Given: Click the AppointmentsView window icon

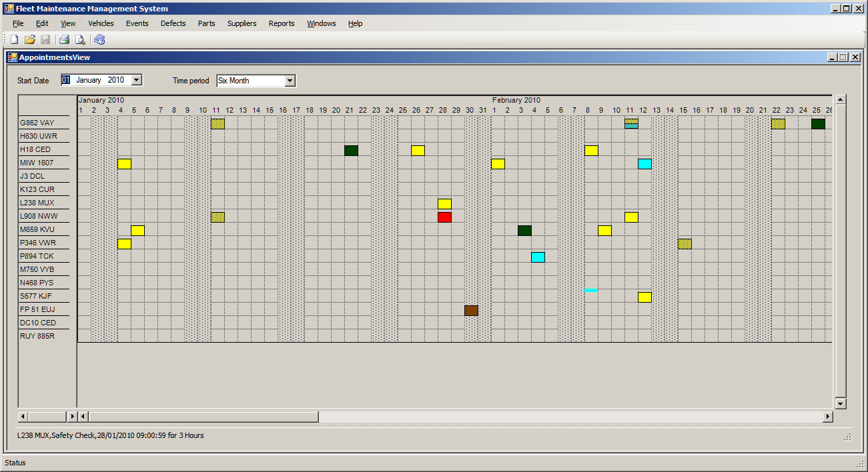Looking at the screenshot, I should [13, 57].
